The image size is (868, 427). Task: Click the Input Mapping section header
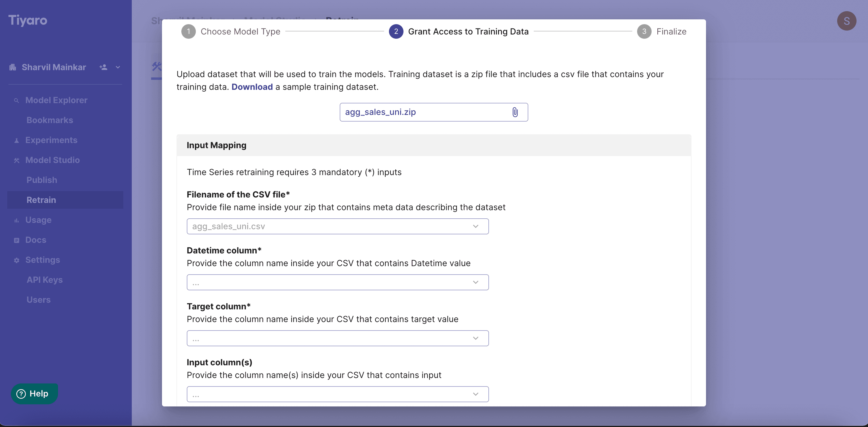point(434,145)
